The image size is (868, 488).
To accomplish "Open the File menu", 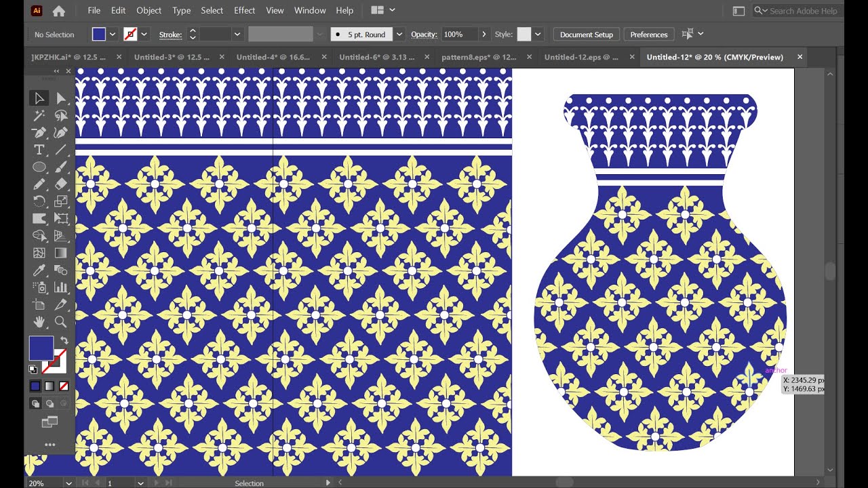I will point(94,10).
